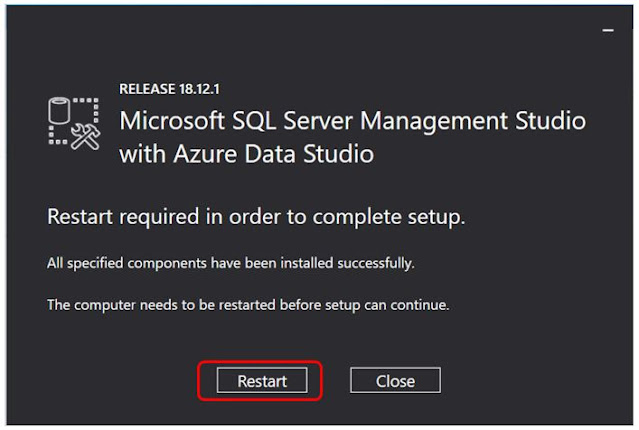Viewport: 639px width, 430px height.
Task: Click the 'with Azure Data Studio' subtitle line
Action: 246,154
